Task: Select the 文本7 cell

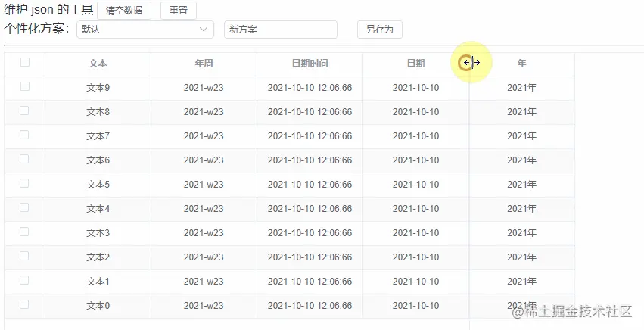Action: click(x=98, y=136)
